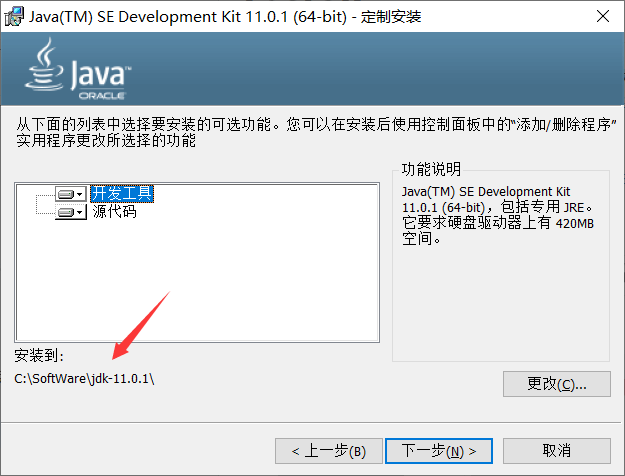Click the 420MB disk space description text

[497, 215]
